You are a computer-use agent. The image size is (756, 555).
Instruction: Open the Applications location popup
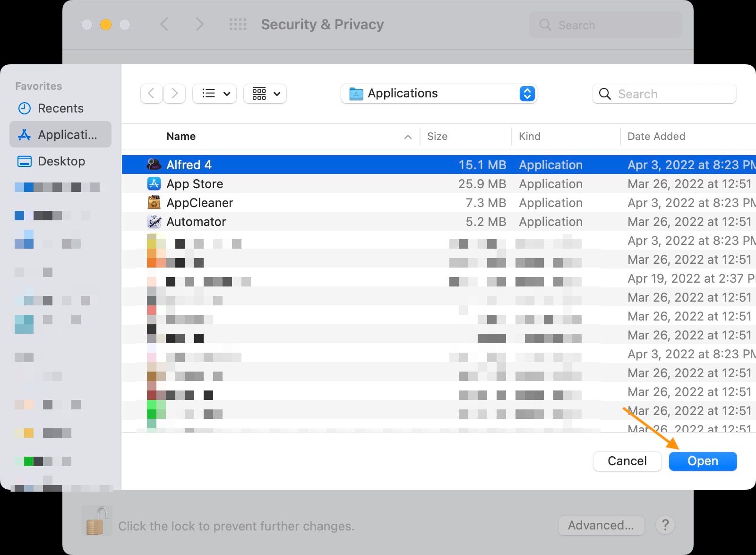[438, 94]
